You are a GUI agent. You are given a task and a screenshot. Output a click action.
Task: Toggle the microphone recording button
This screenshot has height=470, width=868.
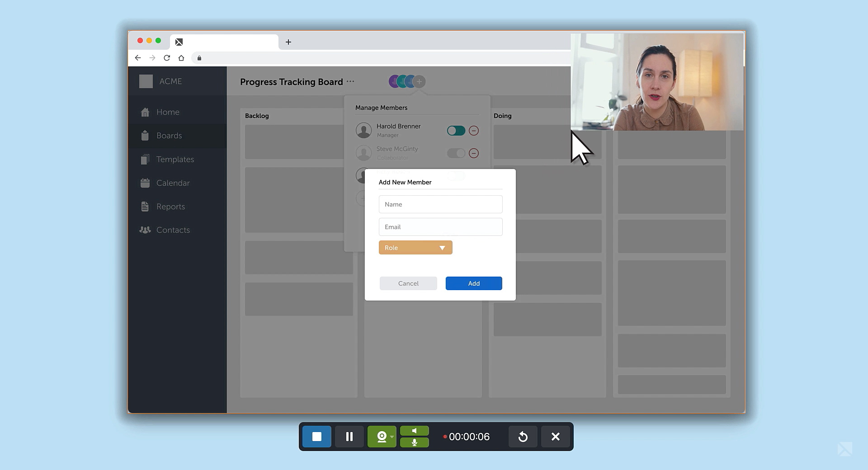414,442
